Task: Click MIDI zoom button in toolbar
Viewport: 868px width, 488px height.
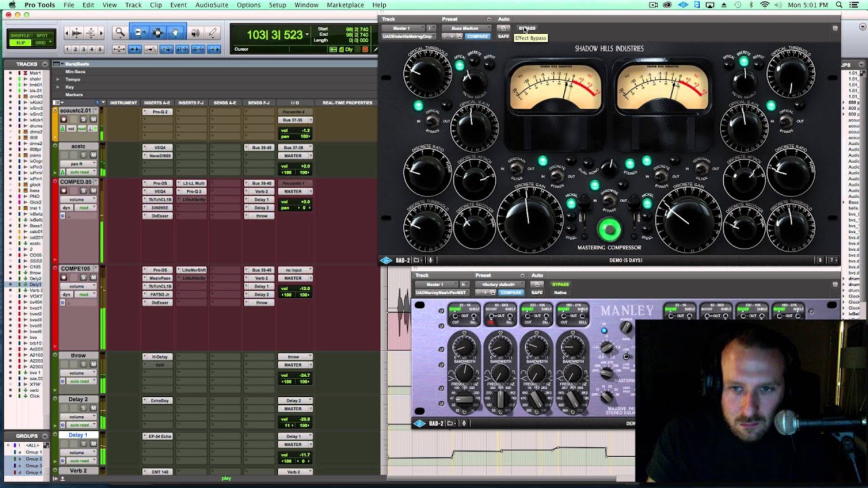Action: click(x=91, y=33)
